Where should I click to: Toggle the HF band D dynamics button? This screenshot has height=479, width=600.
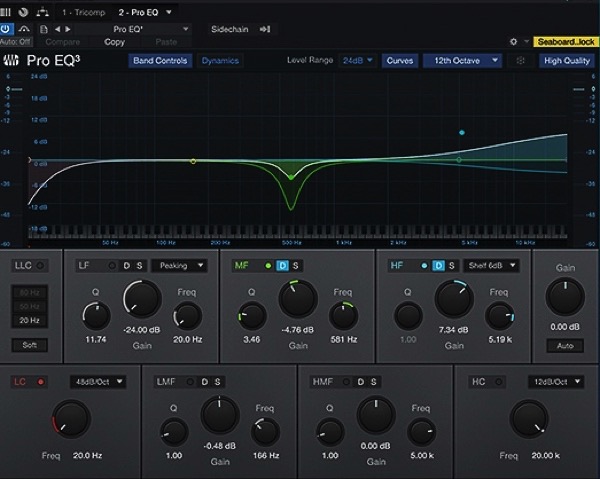pyautogui.click(x=439, y=266)
